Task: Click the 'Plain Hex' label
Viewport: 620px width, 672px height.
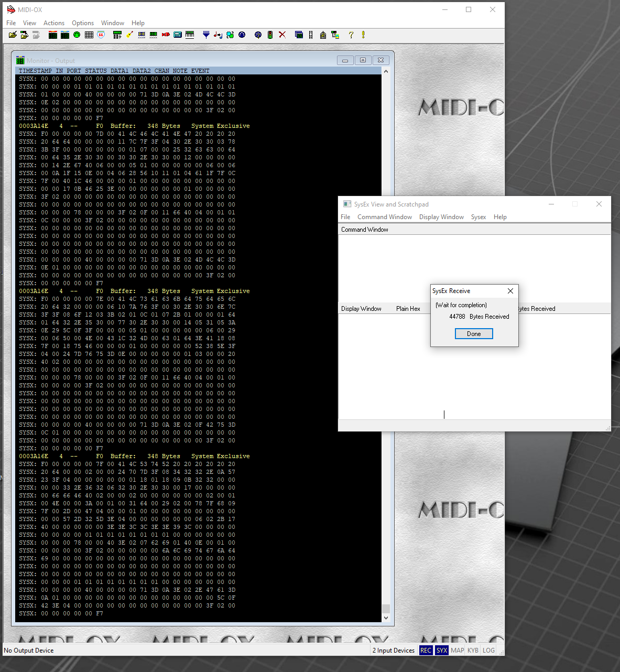Action: coord(408,309)
